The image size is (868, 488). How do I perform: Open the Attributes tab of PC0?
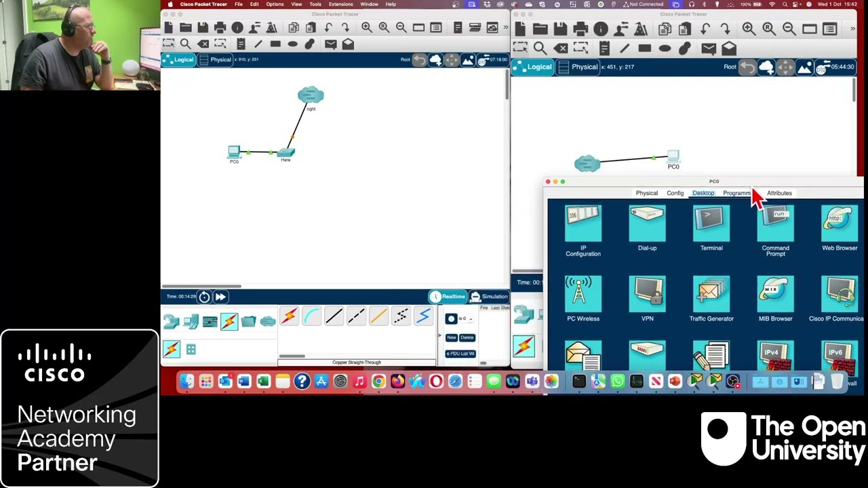[779, 193]
